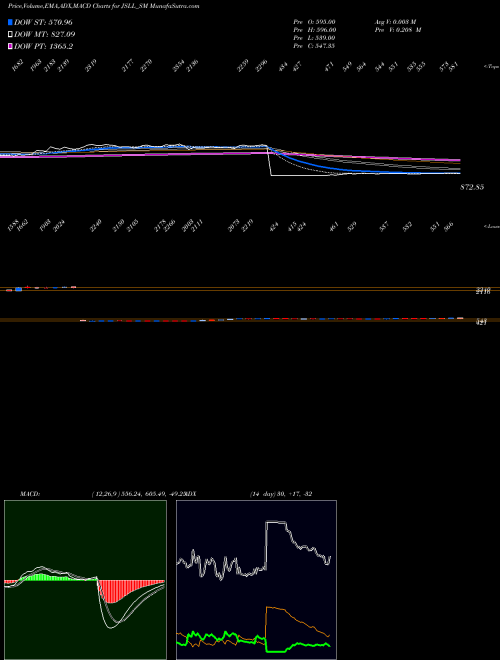The height and width of the screenshot is (660, 500).
Task: Select the 'DOW MT: 827.09' legend label
Action: tap(45, 34)
